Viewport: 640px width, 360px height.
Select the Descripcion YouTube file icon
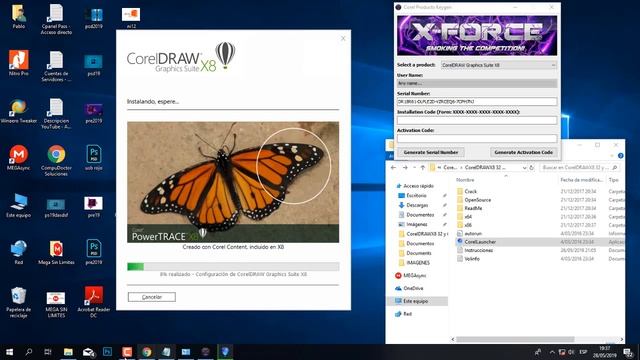click(56, 113)
